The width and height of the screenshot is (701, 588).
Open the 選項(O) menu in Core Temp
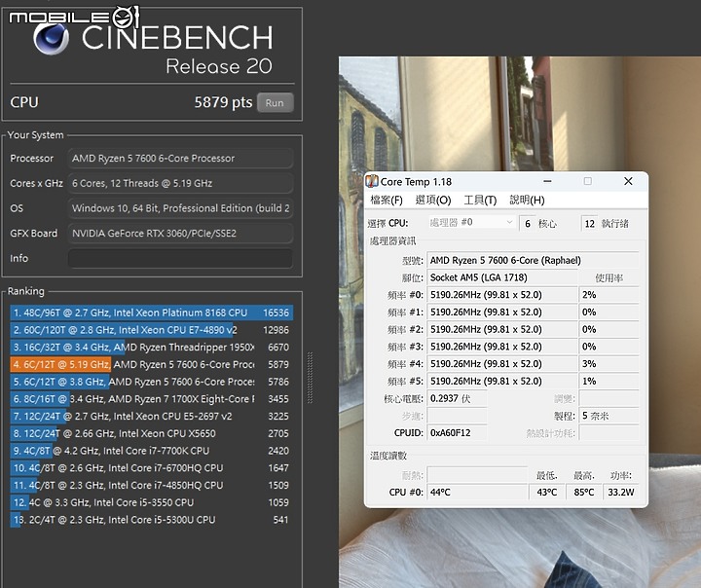click(432, 201)
